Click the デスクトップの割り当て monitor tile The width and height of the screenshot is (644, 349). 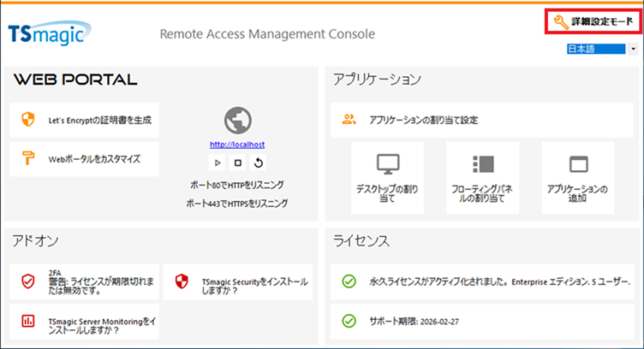[x=388, y=178]
